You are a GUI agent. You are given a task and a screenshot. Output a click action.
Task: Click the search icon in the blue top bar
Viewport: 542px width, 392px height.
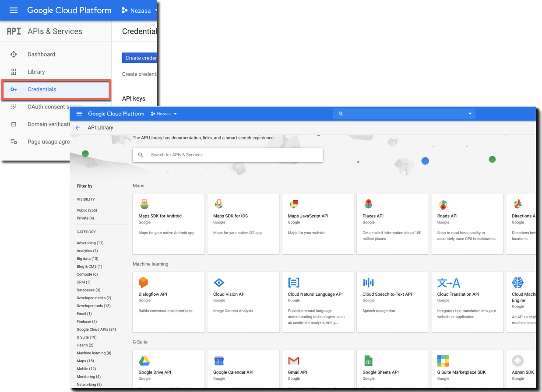pos(341,114)
